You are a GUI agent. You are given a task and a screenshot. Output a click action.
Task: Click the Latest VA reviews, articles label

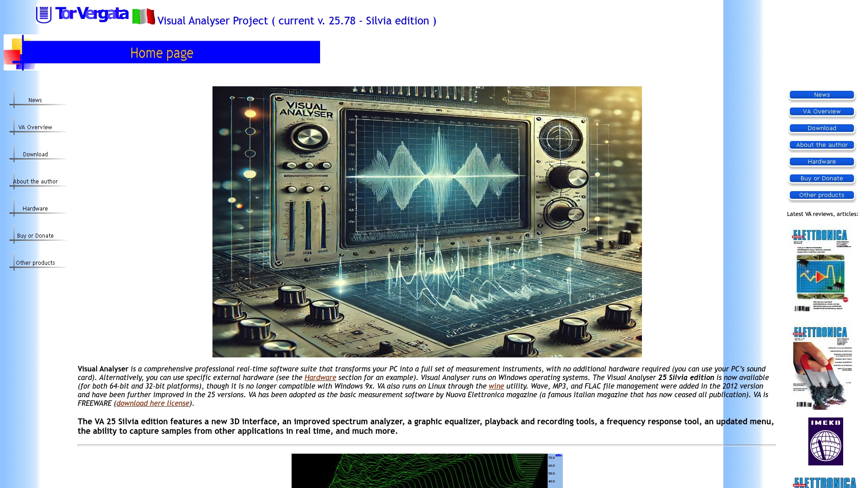(x=822, y=214)
